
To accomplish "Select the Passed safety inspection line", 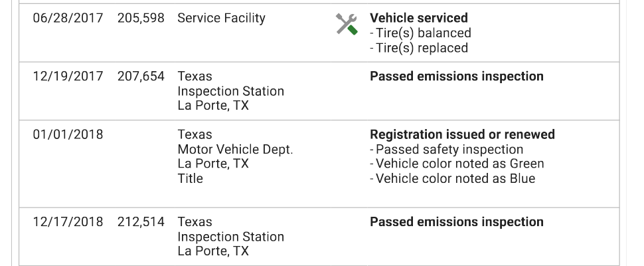I will (x=446, y=149).
